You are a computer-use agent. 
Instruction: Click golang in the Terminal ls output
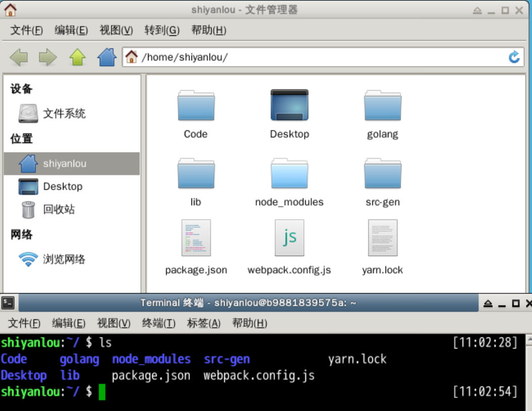pos(80,359)
